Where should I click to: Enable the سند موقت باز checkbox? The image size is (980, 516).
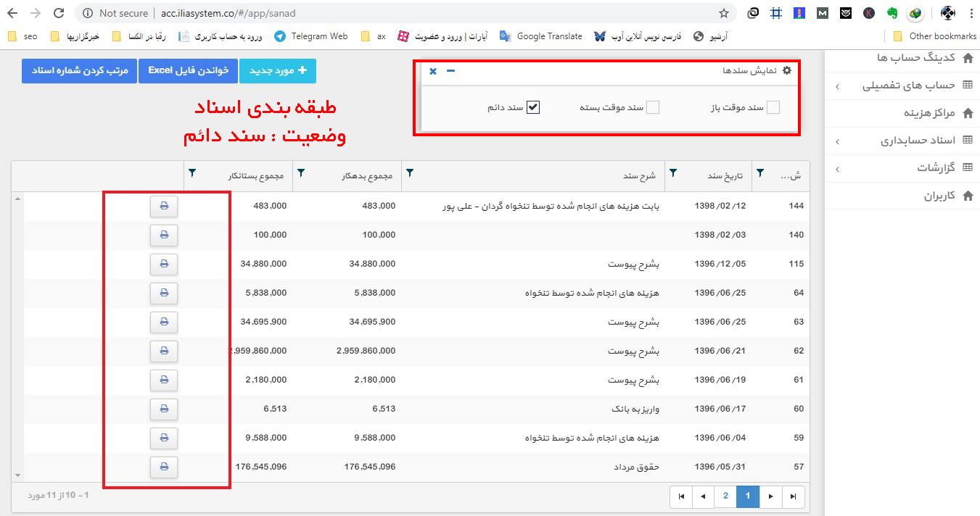tap(773, 107)
